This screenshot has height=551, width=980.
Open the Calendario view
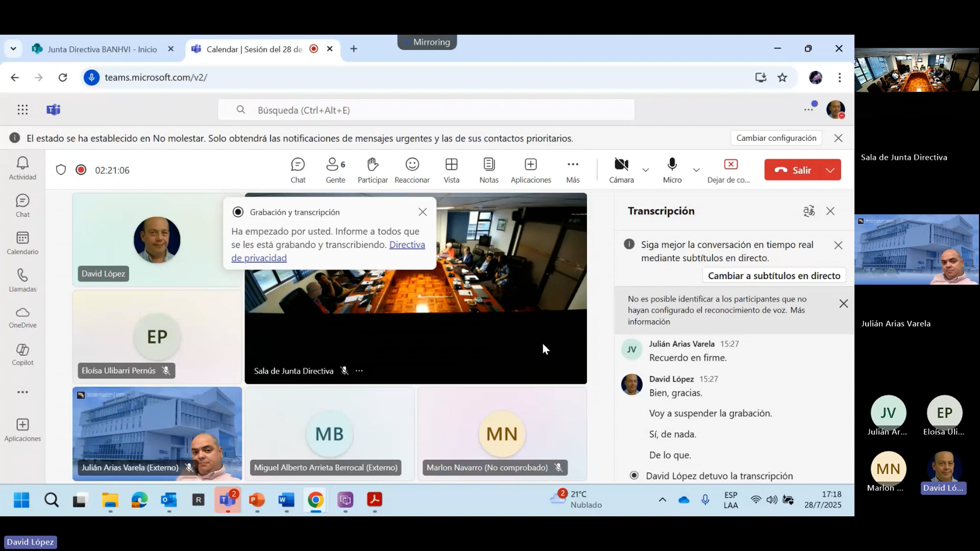[22, 243]
